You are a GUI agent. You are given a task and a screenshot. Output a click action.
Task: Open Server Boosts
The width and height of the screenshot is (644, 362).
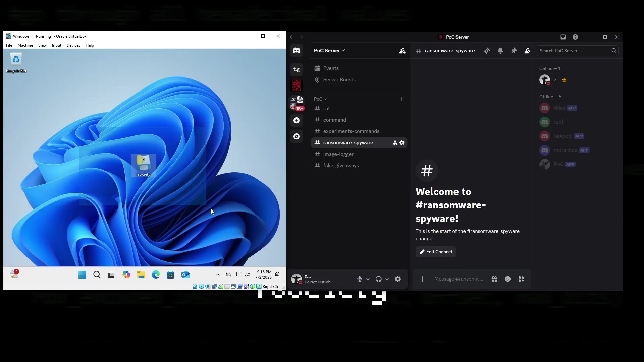click(x=359, y=80)
